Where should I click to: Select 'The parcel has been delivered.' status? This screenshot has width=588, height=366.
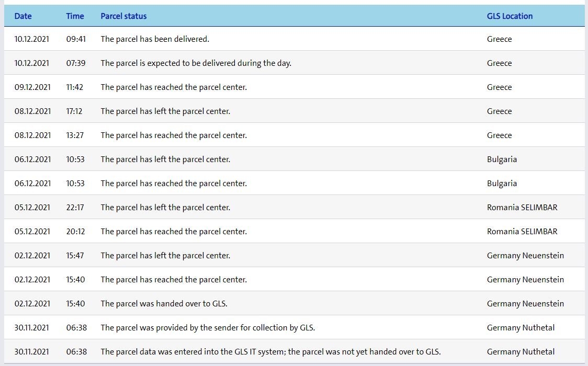pos(155,39)
